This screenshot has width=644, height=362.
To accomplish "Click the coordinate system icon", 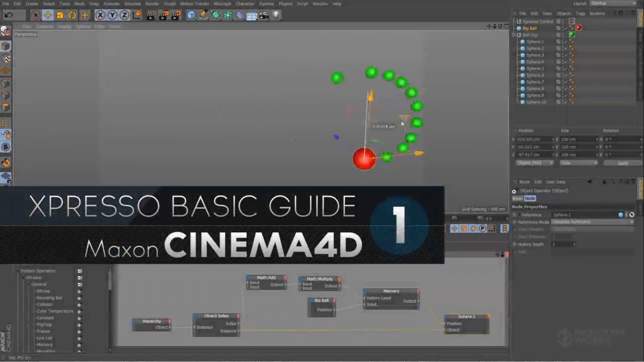I will coord(137,15).
